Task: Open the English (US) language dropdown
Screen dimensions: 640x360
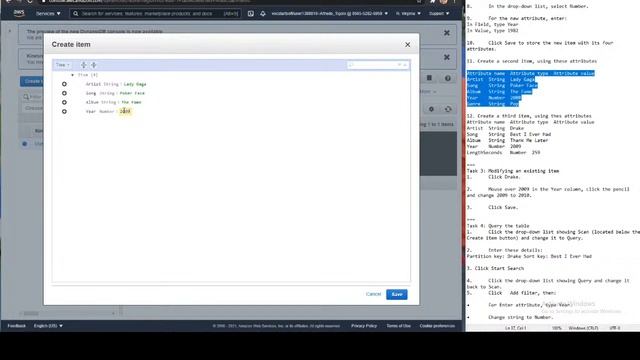Action: click(48, 326)
